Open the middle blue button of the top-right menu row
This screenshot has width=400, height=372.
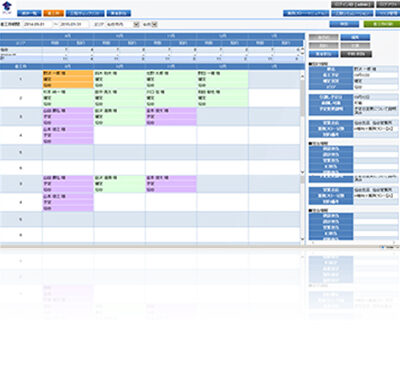point(352,13)
